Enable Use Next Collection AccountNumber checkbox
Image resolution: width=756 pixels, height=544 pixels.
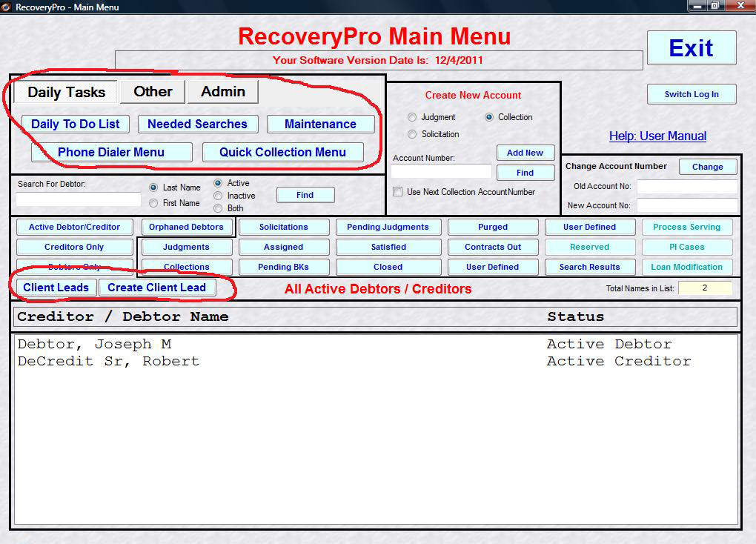(398, 191)
